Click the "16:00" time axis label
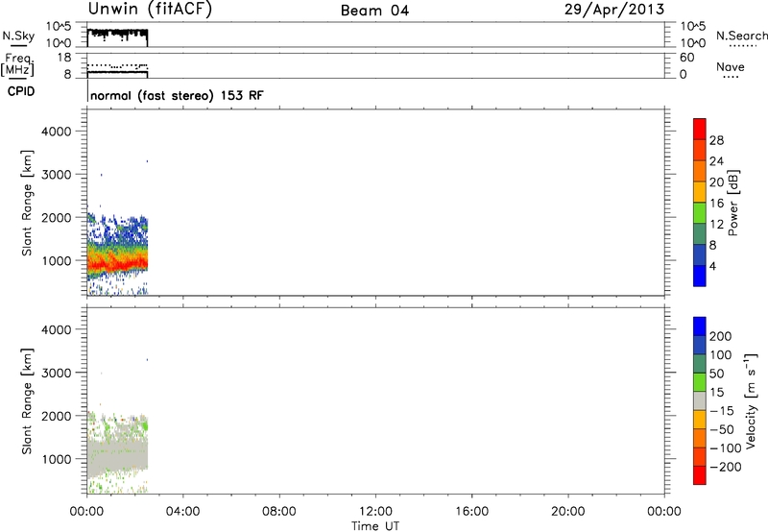This screenshot has height=532, width=768. pyautogui.click(x=471, y=512)
